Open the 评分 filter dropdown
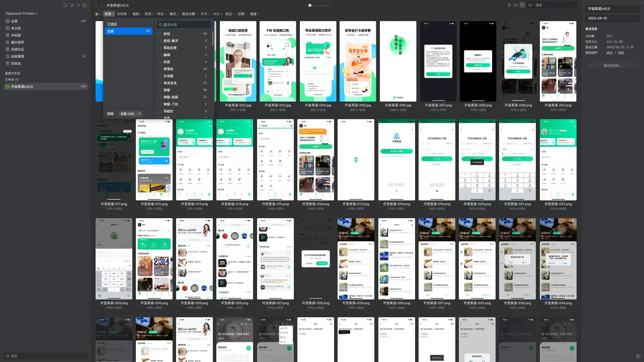 162,14
